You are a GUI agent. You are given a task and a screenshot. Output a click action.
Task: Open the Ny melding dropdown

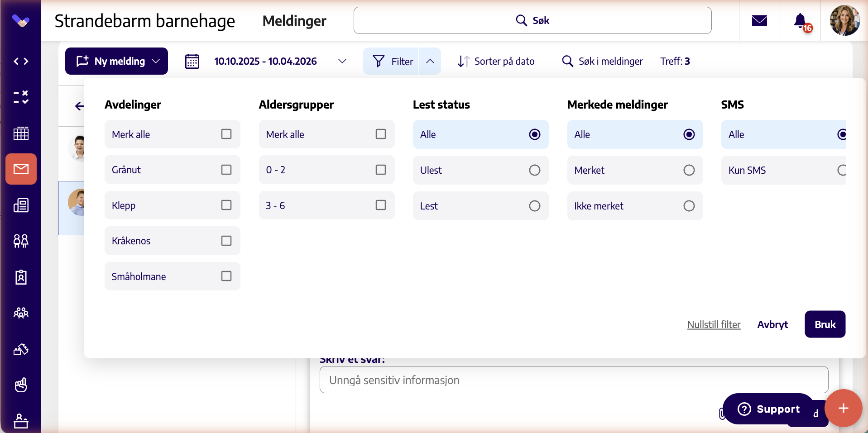click(116, 61)
